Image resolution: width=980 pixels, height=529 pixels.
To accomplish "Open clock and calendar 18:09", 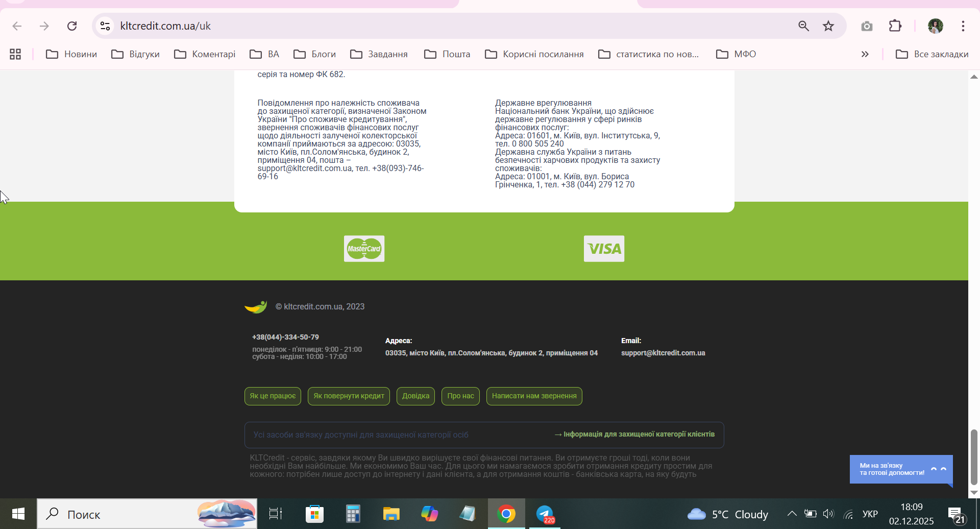I will point(912,514).
